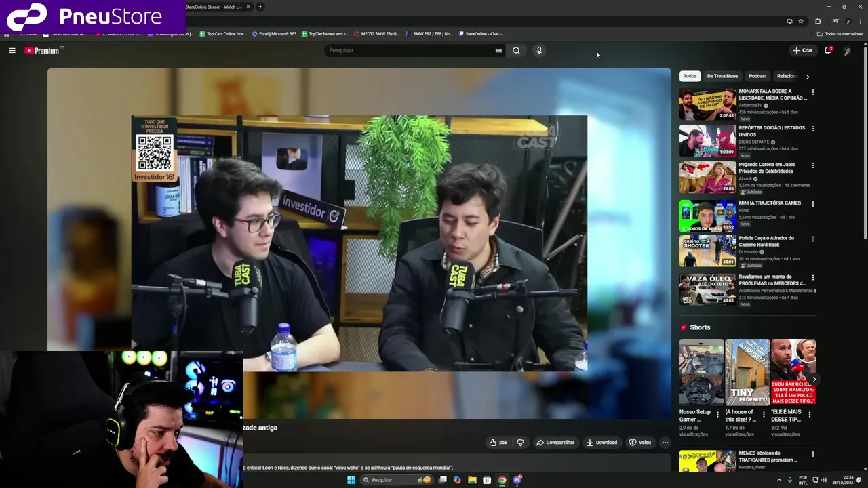This screenshot has width=868, height=488.
Task: Open the TINY PROPERTY short thumbnail
Action: click(747, 372)
